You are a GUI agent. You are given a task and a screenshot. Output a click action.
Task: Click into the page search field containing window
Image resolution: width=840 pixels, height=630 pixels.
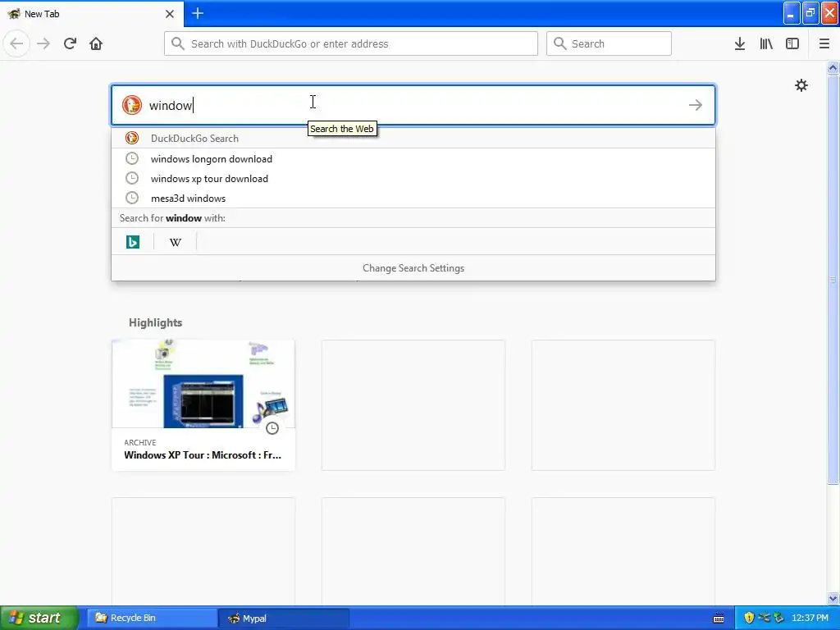pyautogui.click(x=413, y=105)
